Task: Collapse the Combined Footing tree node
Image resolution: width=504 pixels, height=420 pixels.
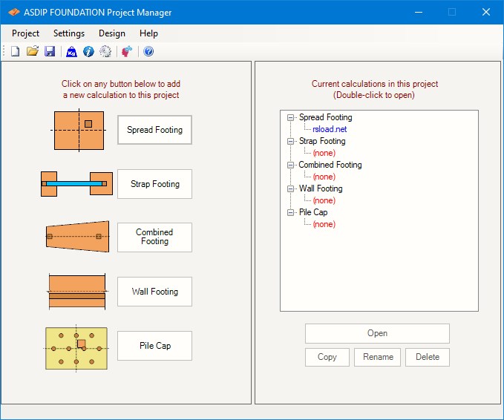Action: (290, 165)
